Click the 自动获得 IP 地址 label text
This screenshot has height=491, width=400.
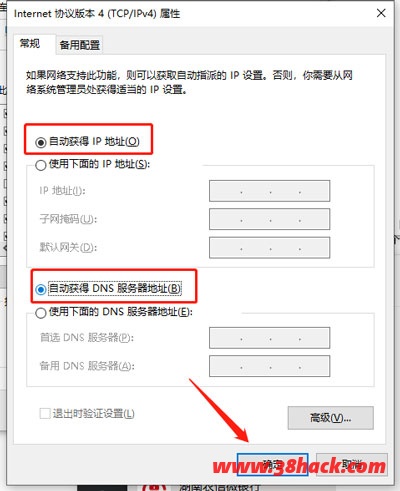point(94,142)
